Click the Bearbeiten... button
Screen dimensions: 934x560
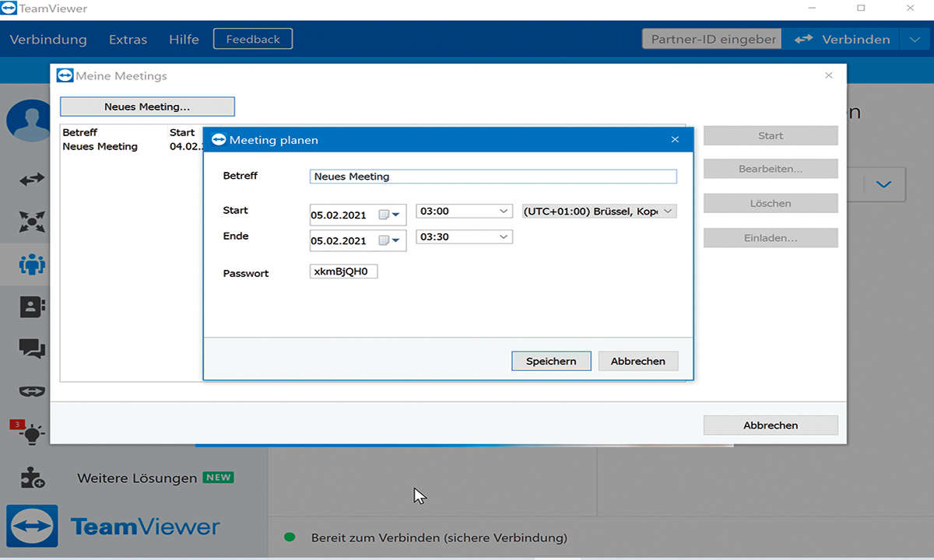[x=771, y=169]
